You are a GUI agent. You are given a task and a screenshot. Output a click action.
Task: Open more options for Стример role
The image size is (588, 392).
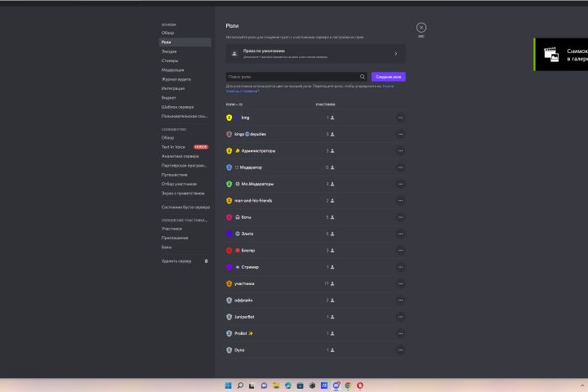[400, 267]
